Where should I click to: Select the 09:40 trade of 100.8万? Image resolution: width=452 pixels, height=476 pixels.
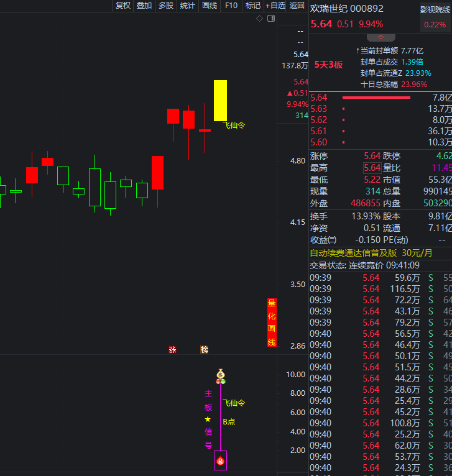[x=381, y=423]
